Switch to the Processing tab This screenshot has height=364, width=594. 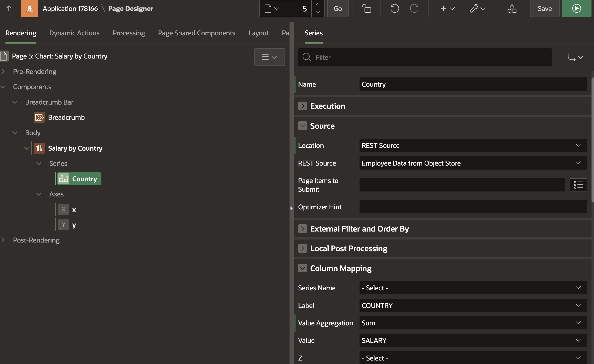tap(129, 33)
